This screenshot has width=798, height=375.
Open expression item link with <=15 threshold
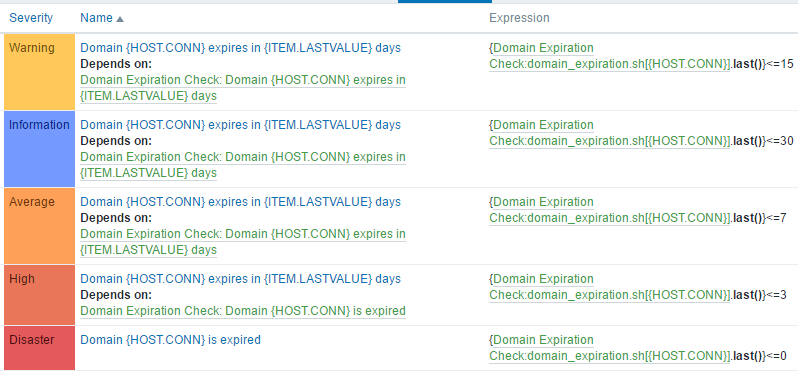pyautogui.click(x=610, y=56)
